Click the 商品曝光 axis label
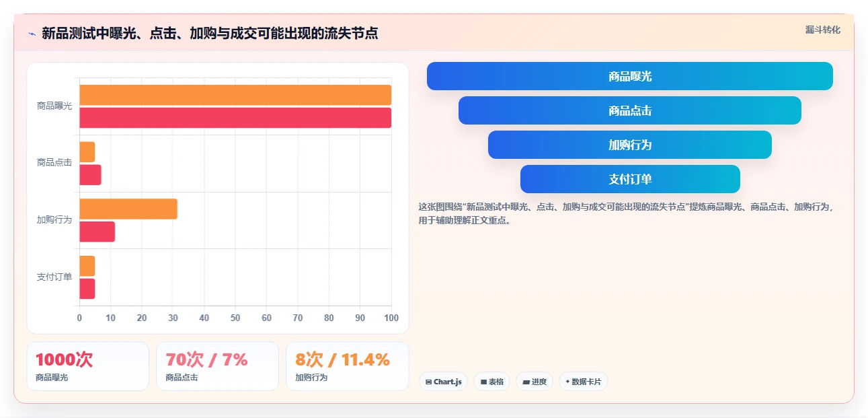 [x=54, y=106]
